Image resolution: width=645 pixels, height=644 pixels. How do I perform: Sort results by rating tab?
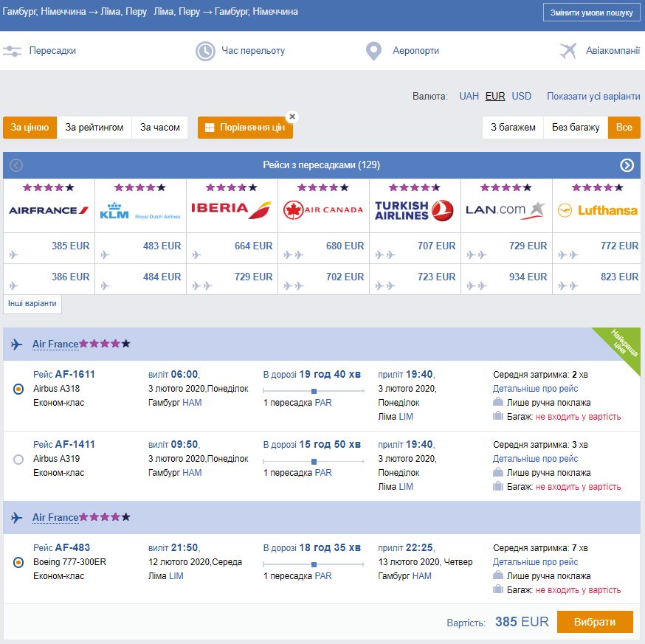[94, 127]
